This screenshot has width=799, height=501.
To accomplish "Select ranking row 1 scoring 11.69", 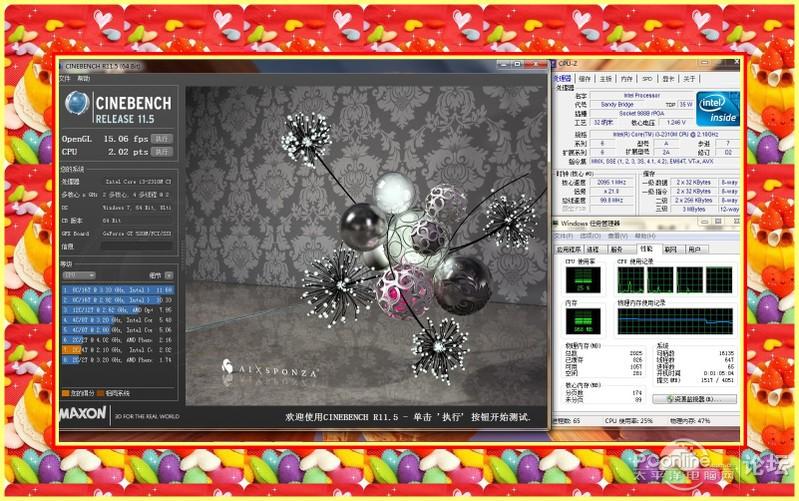I will (x=118, y=290).
